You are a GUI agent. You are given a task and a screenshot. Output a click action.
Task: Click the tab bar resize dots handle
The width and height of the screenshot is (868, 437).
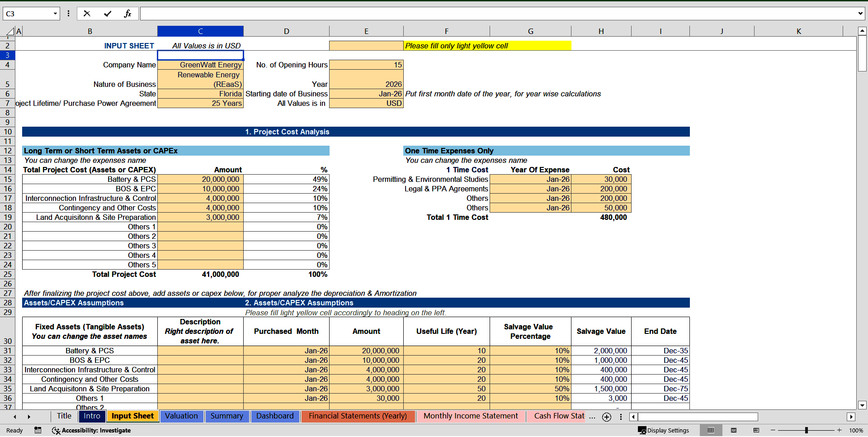point(621,417)
